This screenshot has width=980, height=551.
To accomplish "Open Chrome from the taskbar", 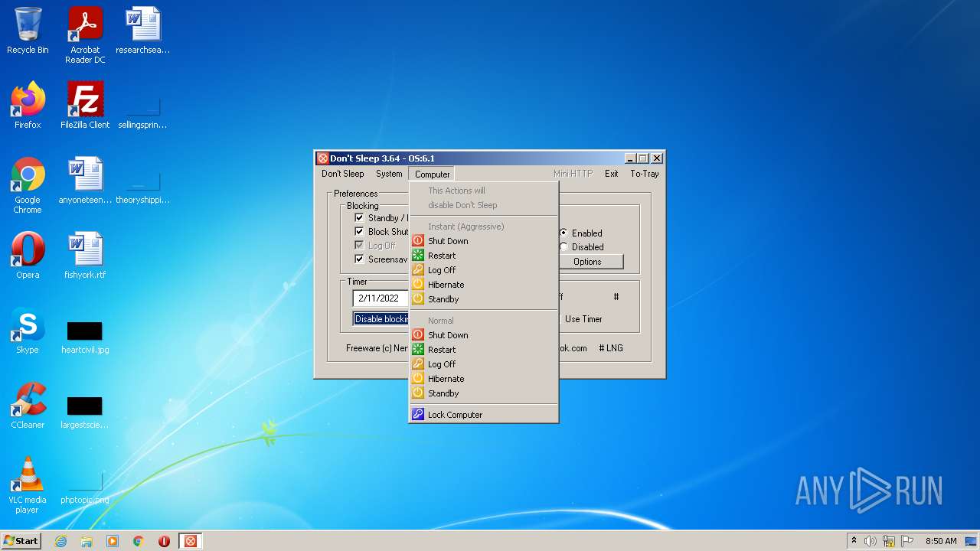I will (x=139, y=541).
